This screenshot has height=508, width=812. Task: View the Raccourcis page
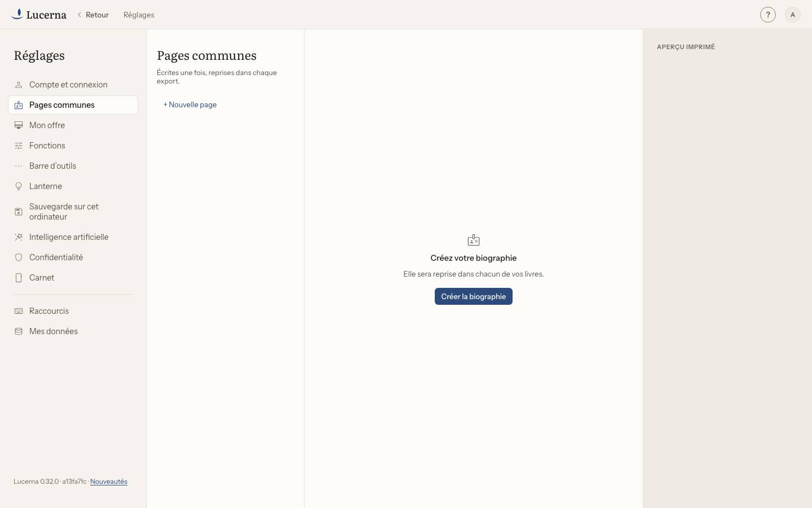(73, 311)
